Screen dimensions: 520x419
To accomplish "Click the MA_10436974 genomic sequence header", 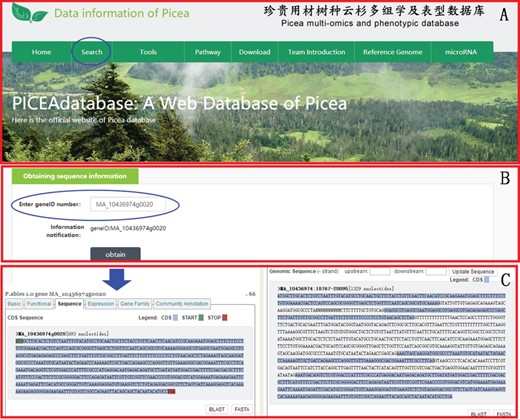I will pos(336,288).
